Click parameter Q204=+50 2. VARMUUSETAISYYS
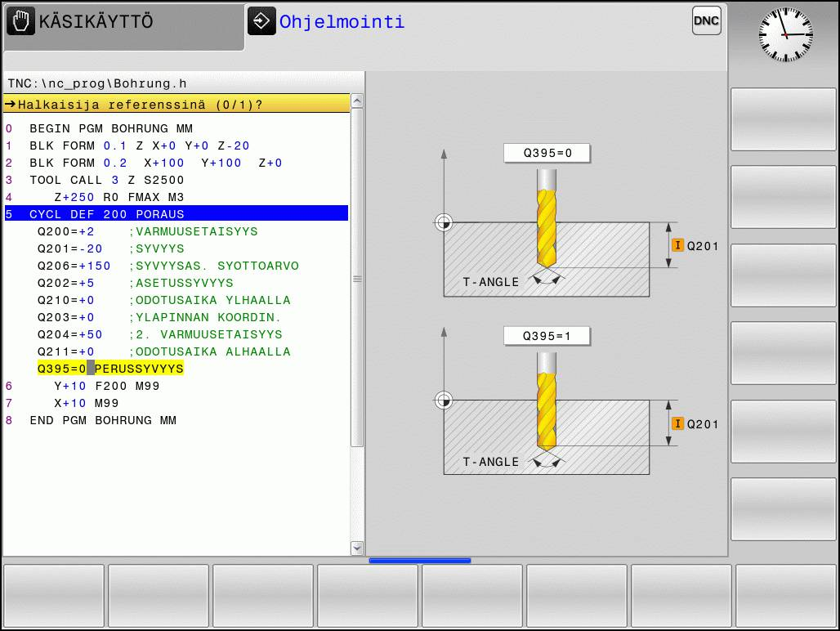840x631 pixels. [176, 334]
